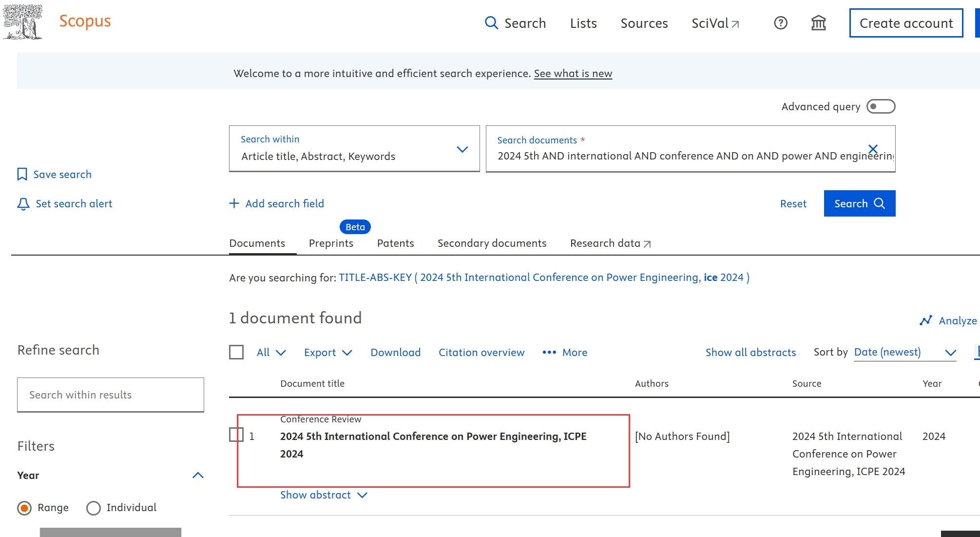980x537 pixels.
Task: Click the Authors column header
Action: click(x=652, y=383)
